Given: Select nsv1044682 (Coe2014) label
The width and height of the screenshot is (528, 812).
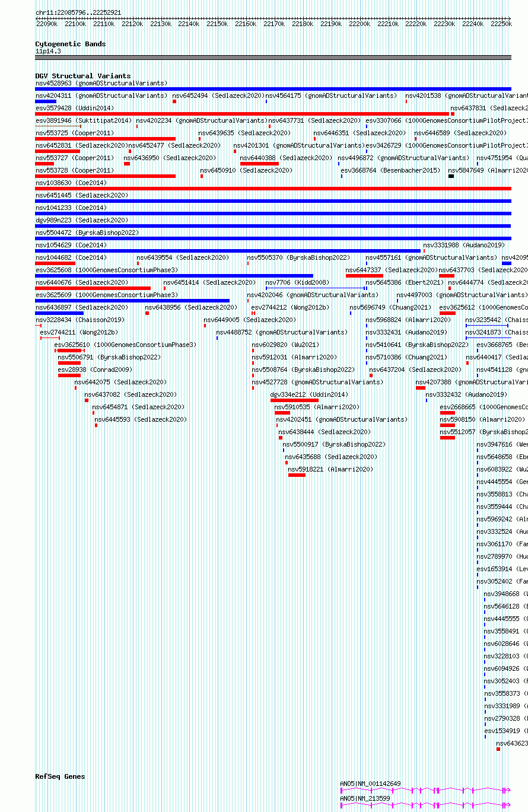Looking at the screenshot, I should (x=71, y=257).
